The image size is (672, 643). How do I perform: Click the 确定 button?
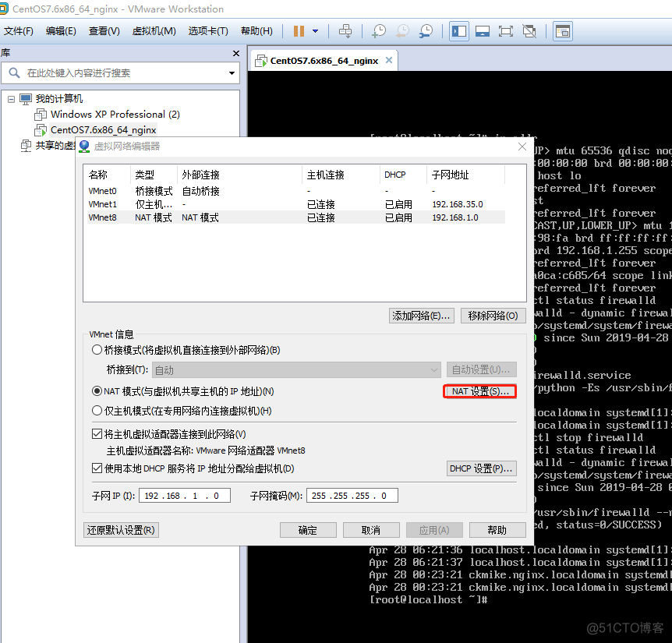[308, 530]
